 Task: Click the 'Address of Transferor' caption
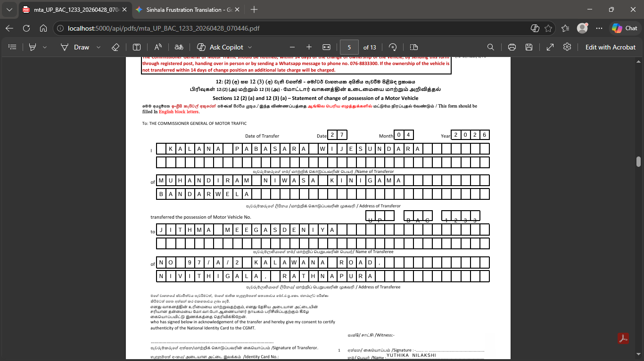(x=379, y=206)
